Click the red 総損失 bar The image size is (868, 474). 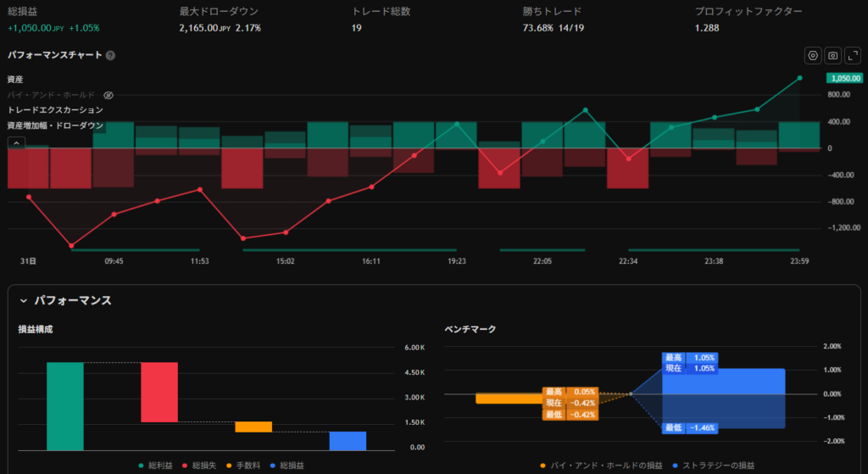click(x=159, y=392)
